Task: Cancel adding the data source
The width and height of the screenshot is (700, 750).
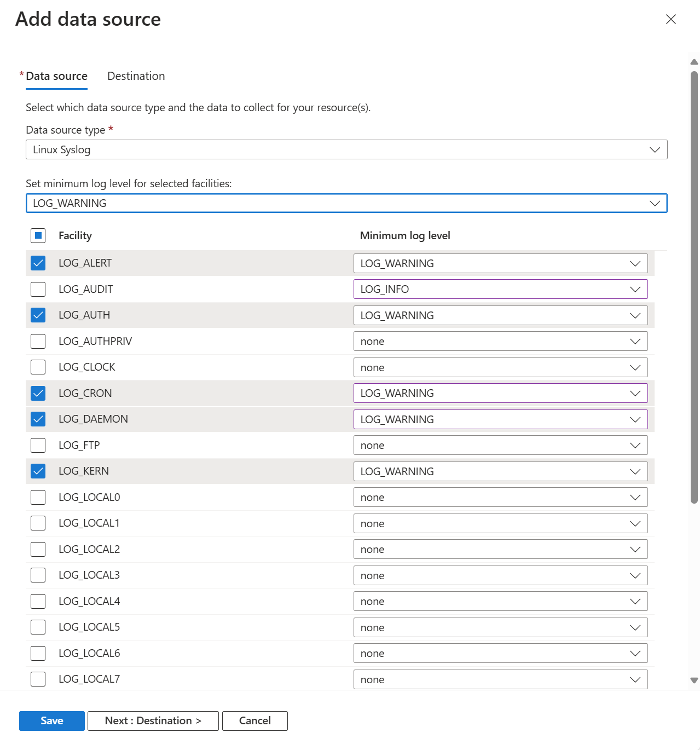Action: pyautogui.click(x=254, y=720)
